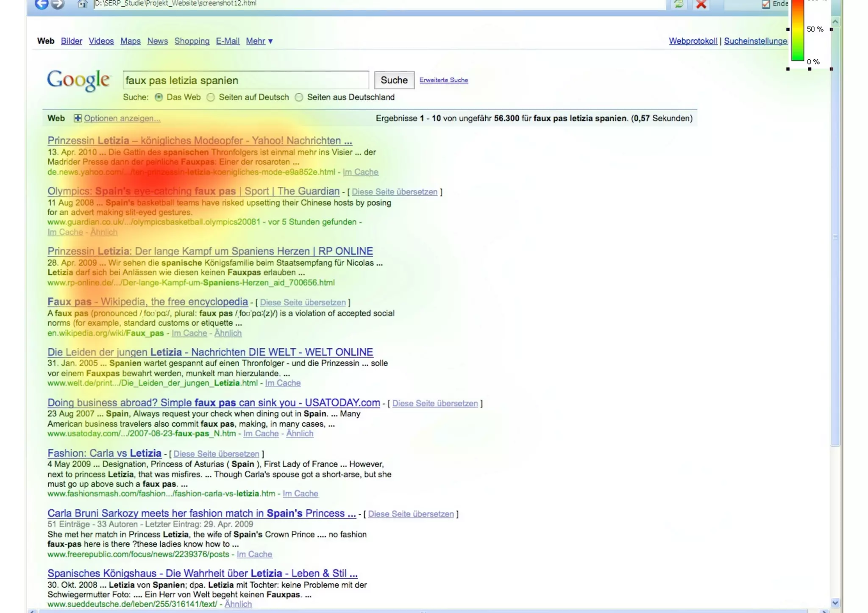The height and width of the screenshot is (613, 868).
Task: Open the Faux pas Wikipedia result link
Action: [147, 302]
